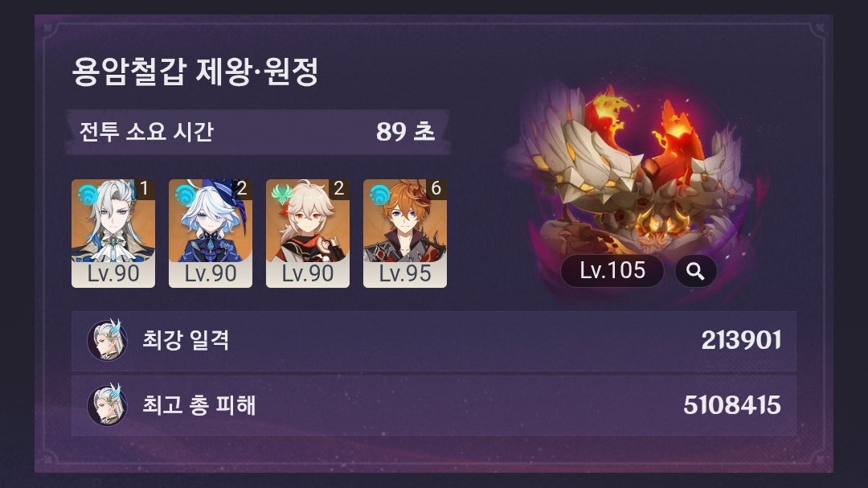Click the 전투 소요 시간 banner
Image resolution: width=868 pixels, height=488 pixels.
258,132
